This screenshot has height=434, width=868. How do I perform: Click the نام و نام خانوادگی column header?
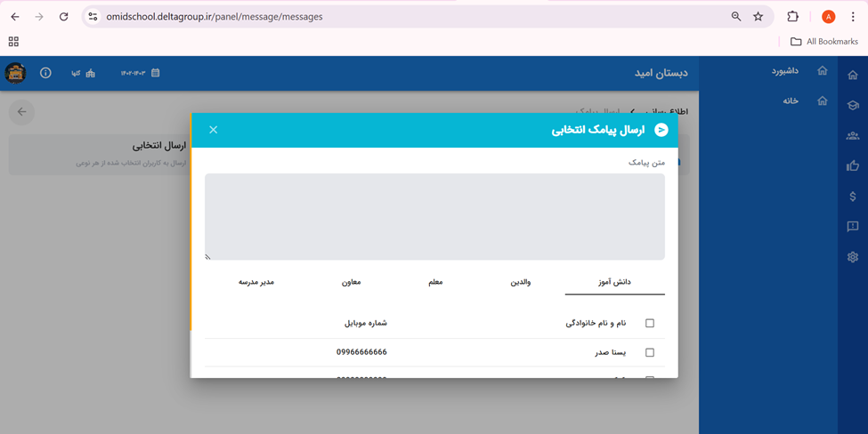(596, 323)
